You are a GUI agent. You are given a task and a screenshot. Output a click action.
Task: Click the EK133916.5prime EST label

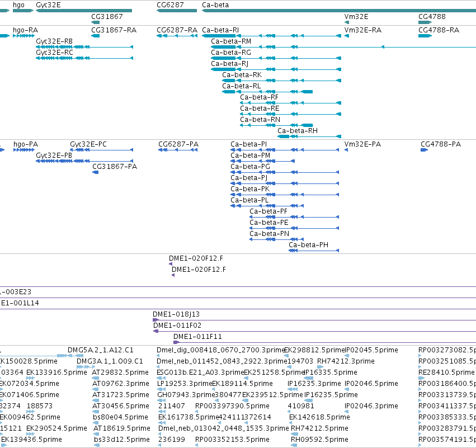tap(56, 372)
